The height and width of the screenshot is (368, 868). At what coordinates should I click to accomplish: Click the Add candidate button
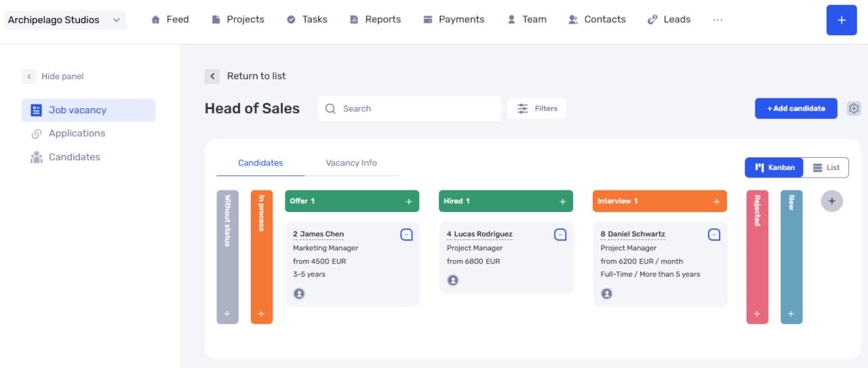pyautogui.click(x=796, y=108)
